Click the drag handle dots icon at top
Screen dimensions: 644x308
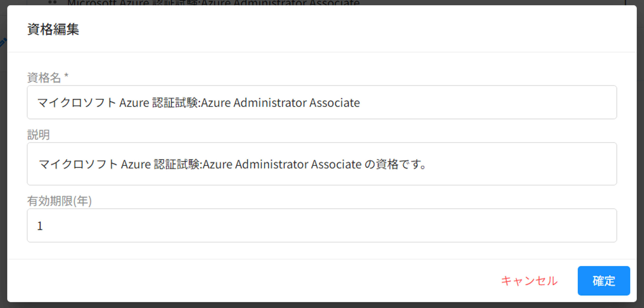pos(52,2)
